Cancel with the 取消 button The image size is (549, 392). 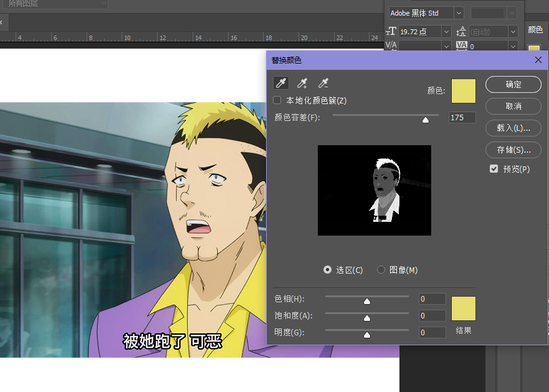point(513,106)
